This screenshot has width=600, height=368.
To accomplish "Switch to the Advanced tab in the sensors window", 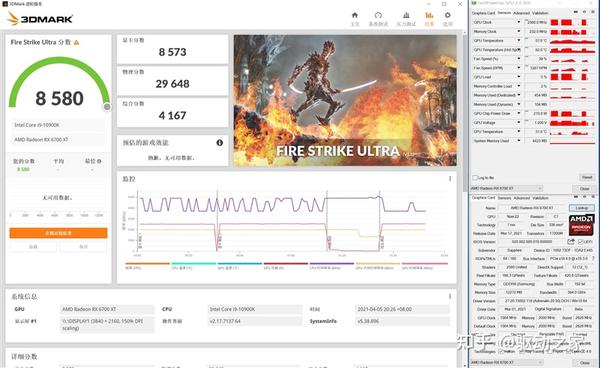I will click(x=522, y=13).
